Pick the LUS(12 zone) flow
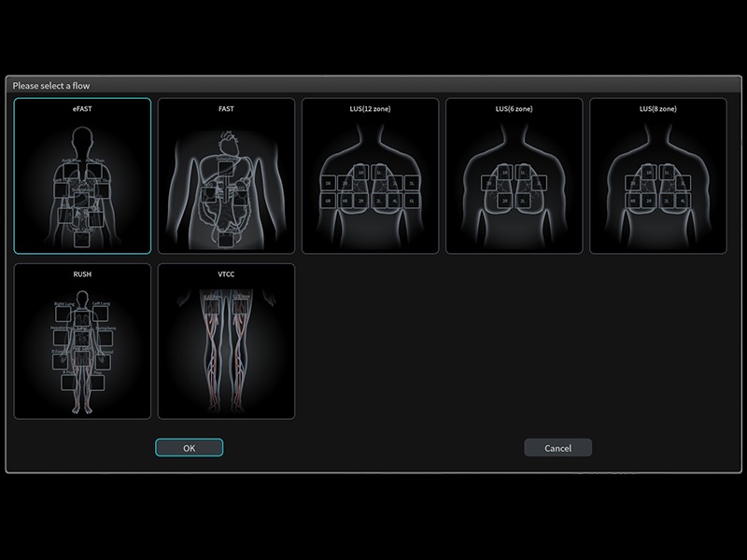This screenshot has height=560, width=747. click(370, 175)
